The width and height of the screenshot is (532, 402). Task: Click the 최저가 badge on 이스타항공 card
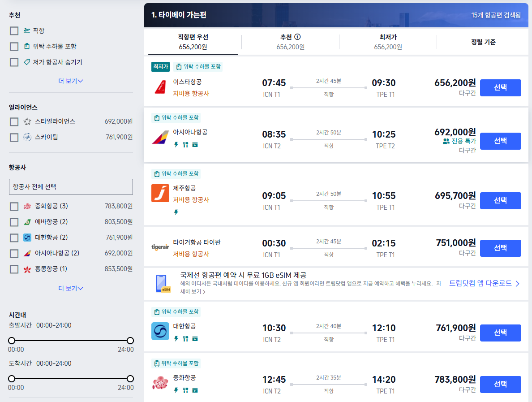click(160, 66)
